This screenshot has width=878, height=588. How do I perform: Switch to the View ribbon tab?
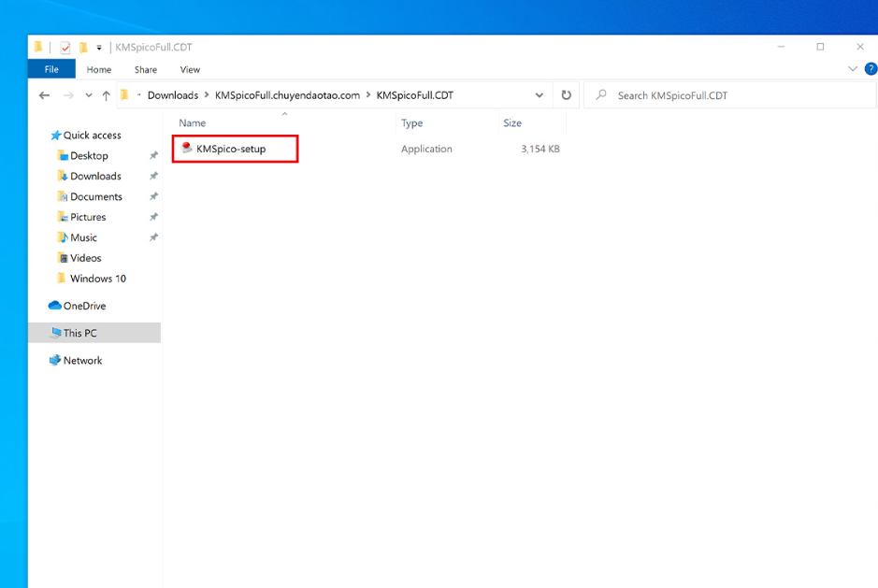tap(190, 69)
